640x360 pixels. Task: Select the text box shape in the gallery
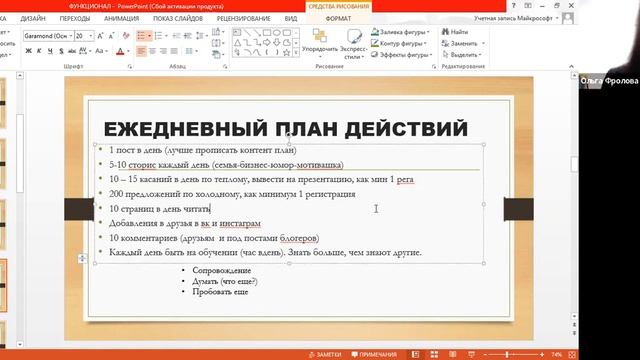coord(237,33)
